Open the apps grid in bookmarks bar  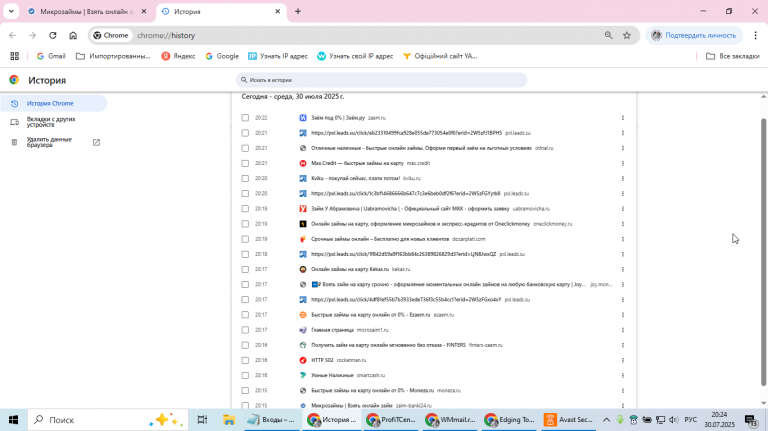15,56
